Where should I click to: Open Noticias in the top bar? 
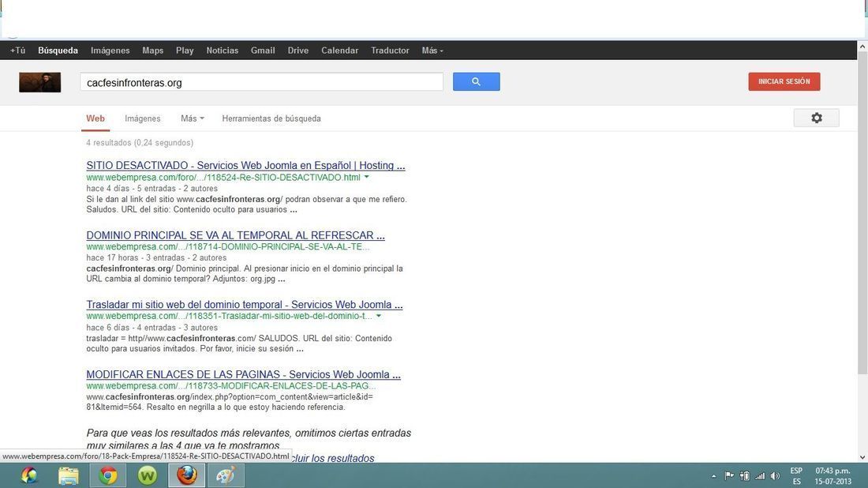point(222,51)
